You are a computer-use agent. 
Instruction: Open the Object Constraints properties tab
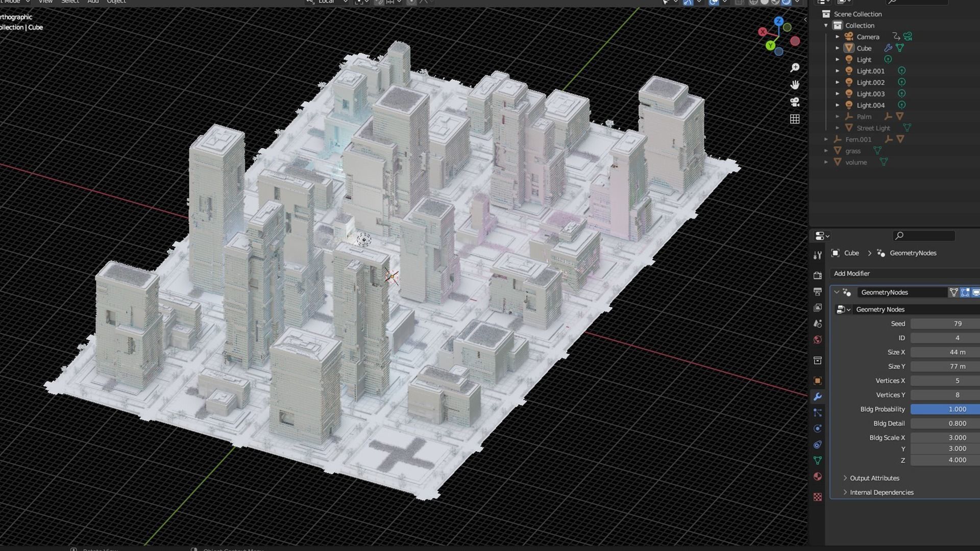coord(818,444)
